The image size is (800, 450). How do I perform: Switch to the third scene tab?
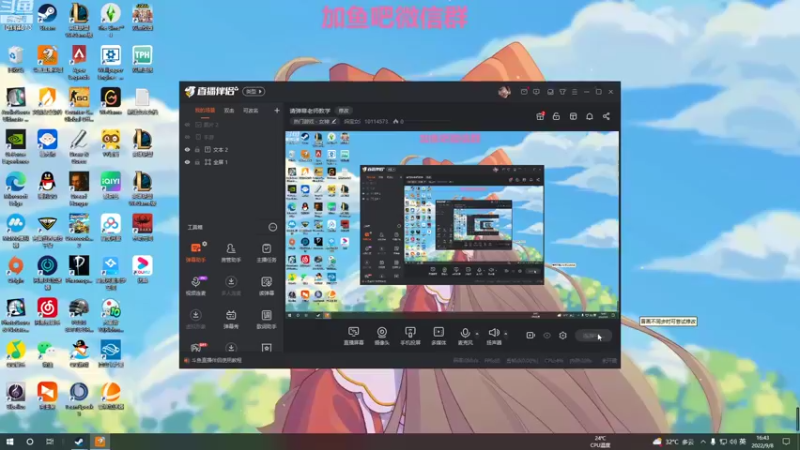pyautogui.click(x=251, y=111)
